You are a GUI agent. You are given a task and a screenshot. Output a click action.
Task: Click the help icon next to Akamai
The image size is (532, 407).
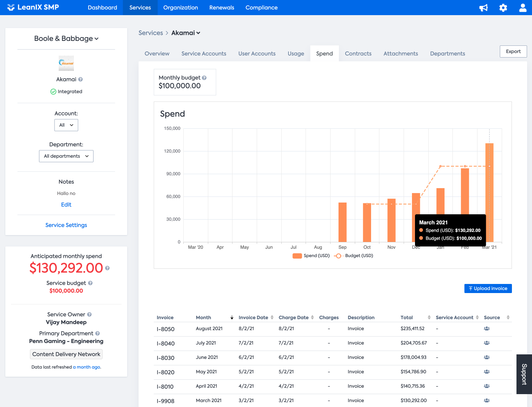click(80, 80)
